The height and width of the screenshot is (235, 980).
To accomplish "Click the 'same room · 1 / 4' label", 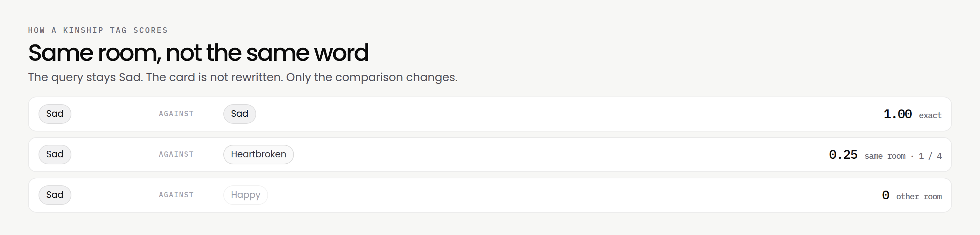I will coord(903,156).
